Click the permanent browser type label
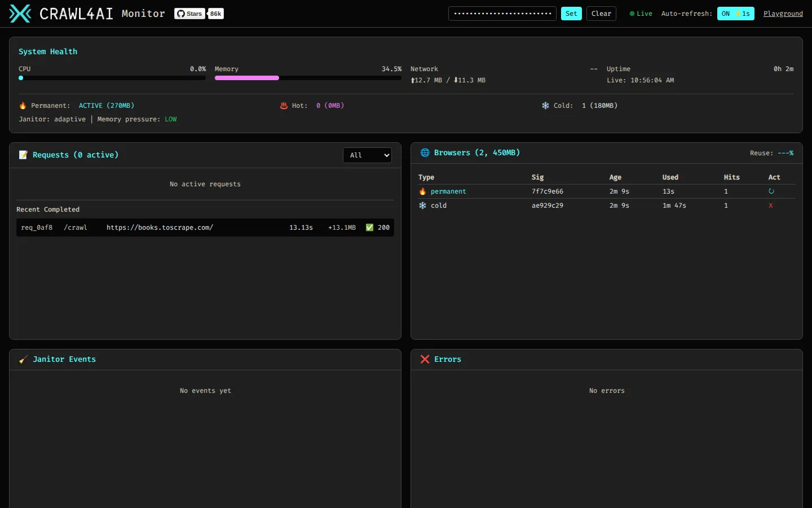Screen dimensions: 812x508 448,191
